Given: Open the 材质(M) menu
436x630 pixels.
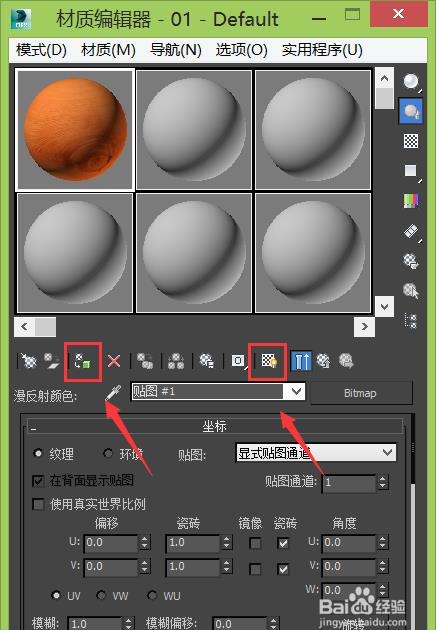Looking at the screenshot, I should tap(108, 50).
